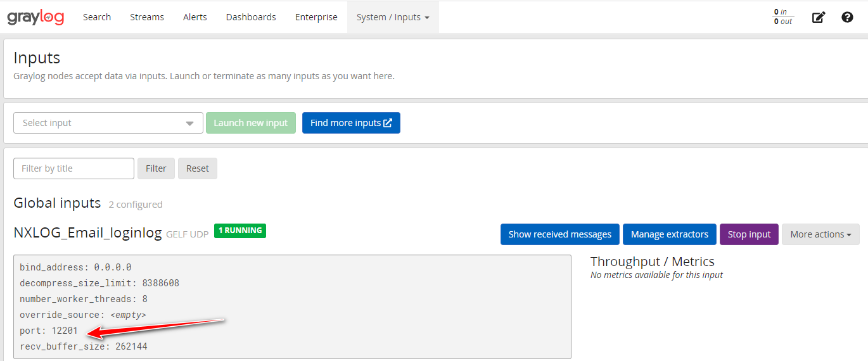The image size is (868, 361).
Task: Open Manage extractors for NXLOG_Email_loginlog
Action: click(670, 234)
